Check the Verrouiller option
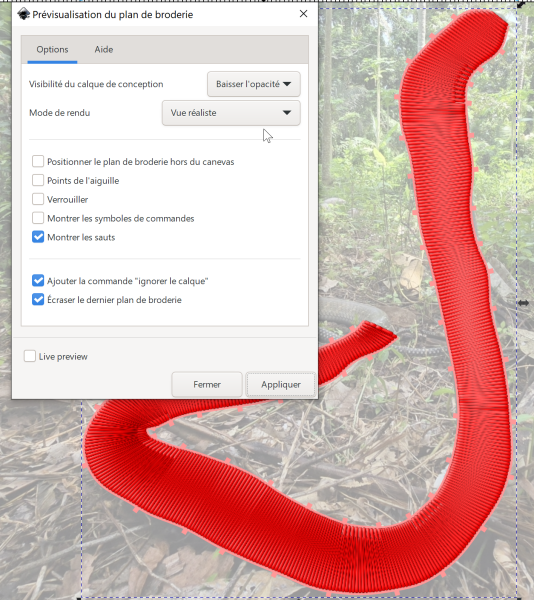534x600 pixels. click(38, 199)
